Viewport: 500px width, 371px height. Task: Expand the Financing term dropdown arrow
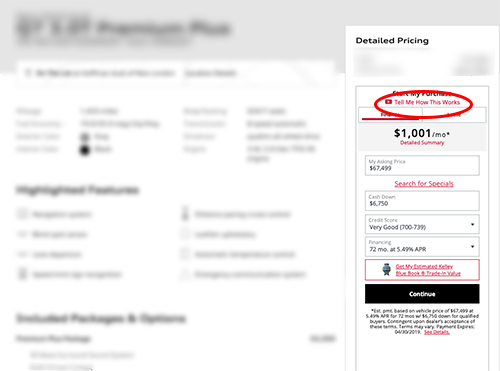[472, 247]
